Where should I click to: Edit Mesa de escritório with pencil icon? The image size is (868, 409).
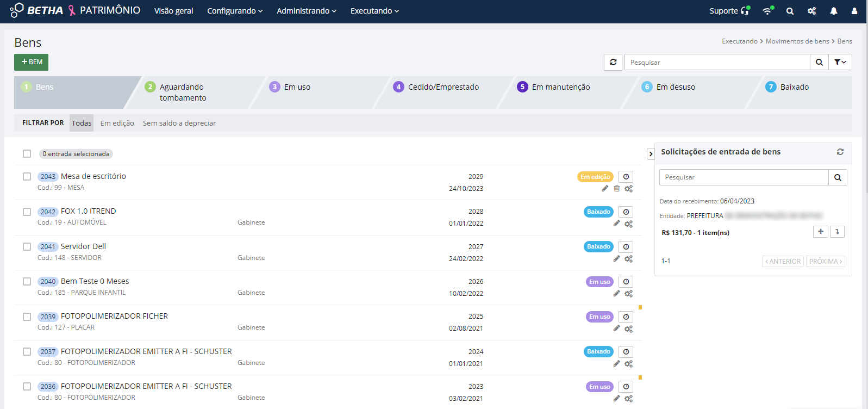coord(605,189)
